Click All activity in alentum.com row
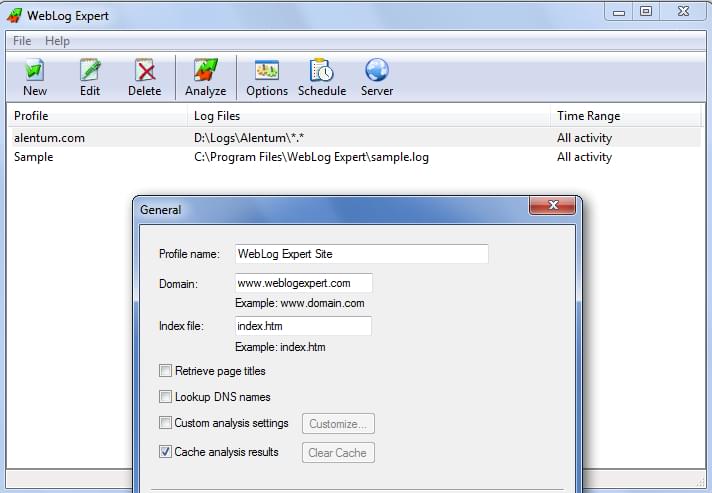The height and width of the screenshot is (493, 712). click(584, 138)
